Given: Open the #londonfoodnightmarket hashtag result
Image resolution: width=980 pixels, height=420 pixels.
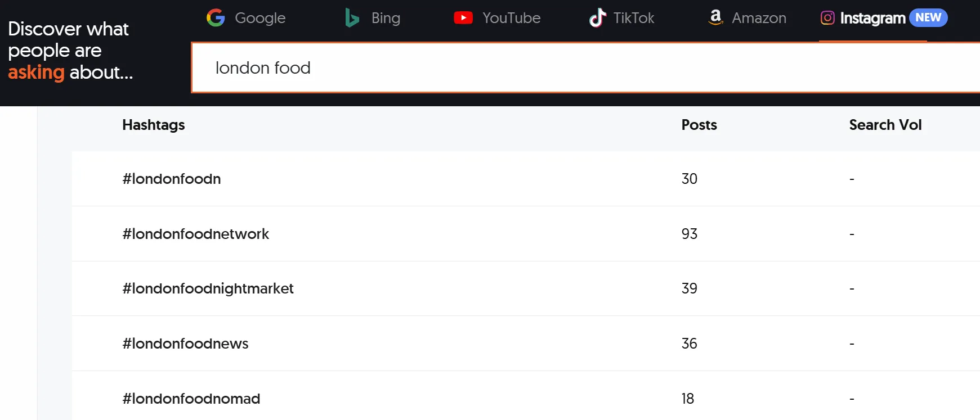Looking at the screenshot, I should click(x=208, y=288).
